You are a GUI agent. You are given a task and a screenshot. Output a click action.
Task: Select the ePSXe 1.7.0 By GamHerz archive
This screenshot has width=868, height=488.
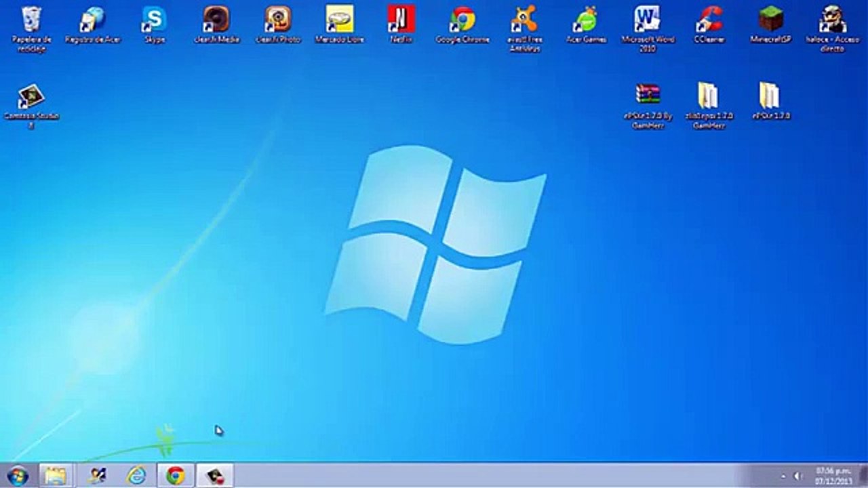tap(648, 106)
